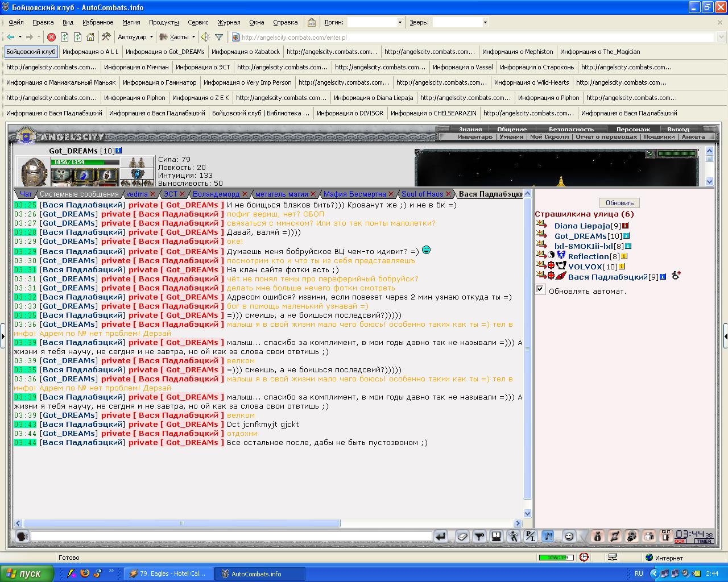
Task: Open the Журнал menu
Action: [229, 22]
